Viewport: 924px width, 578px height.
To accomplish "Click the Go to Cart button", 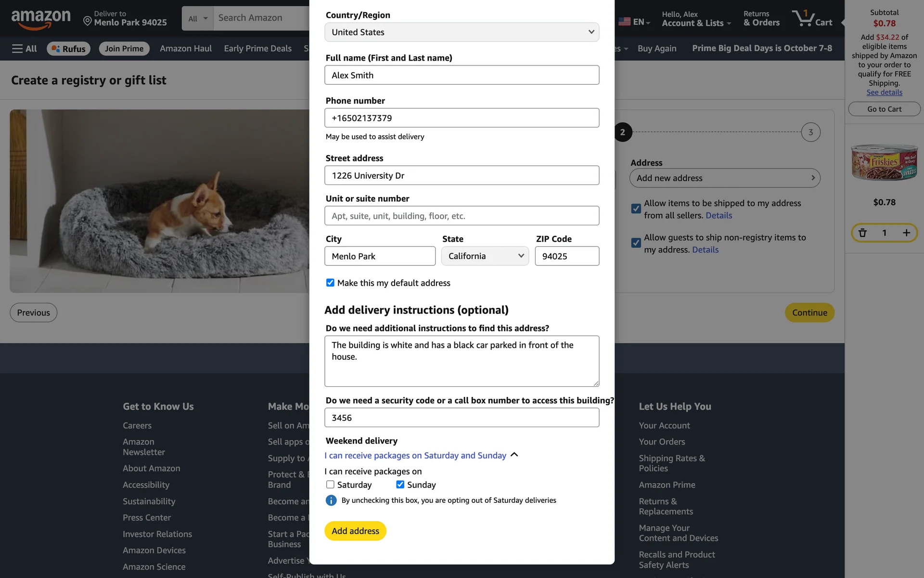I will pos(884,109).
